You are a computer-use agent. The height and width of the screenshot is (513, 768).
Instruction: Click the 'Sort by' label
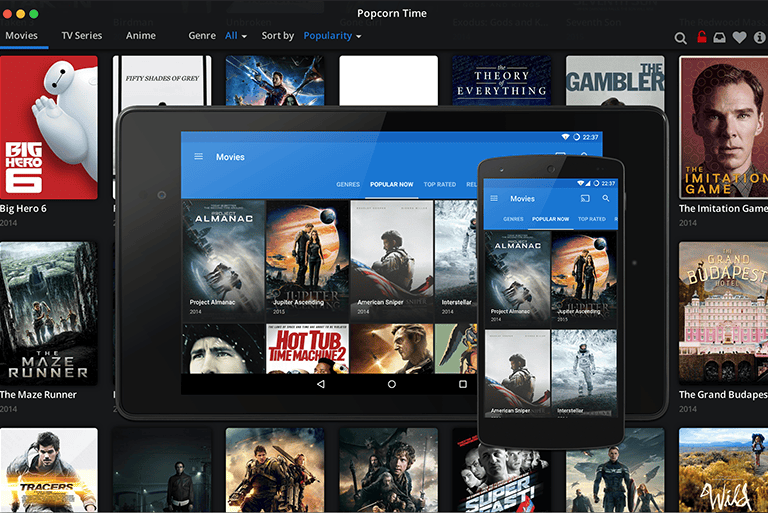tap(278, 36)
